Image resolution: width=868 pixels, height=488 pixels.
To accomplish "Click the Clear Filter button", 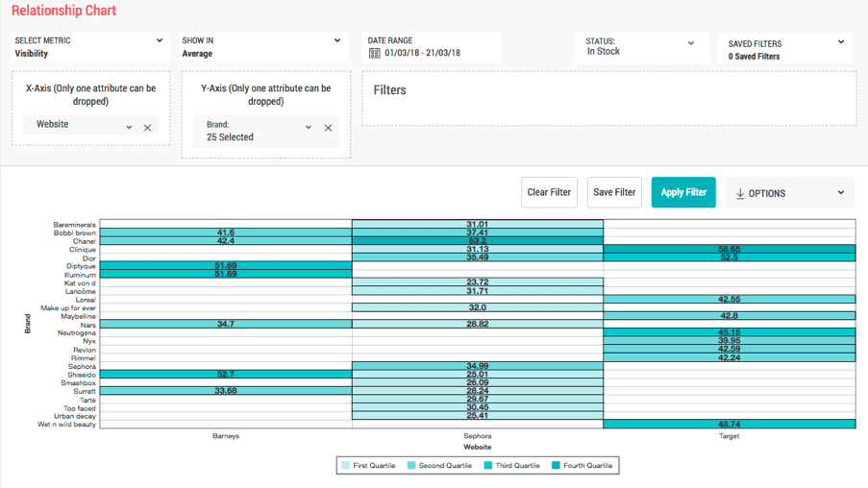I will pyautogui.click(x=549, y=192).
